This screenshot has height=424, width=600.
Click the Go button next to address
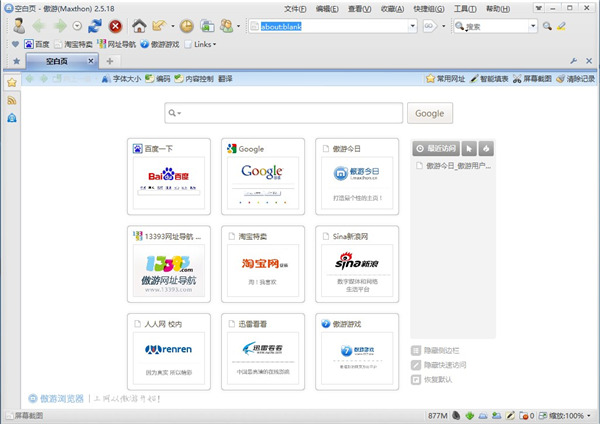pyautogui.click(x=430, y=26)
